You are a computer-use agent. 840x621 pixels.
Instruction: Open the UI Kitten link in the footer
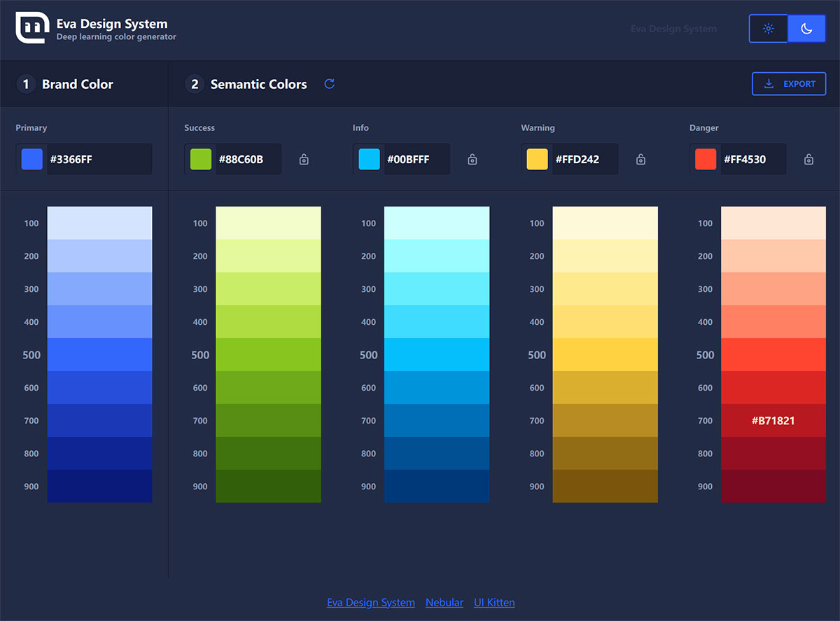coord(494,602)
